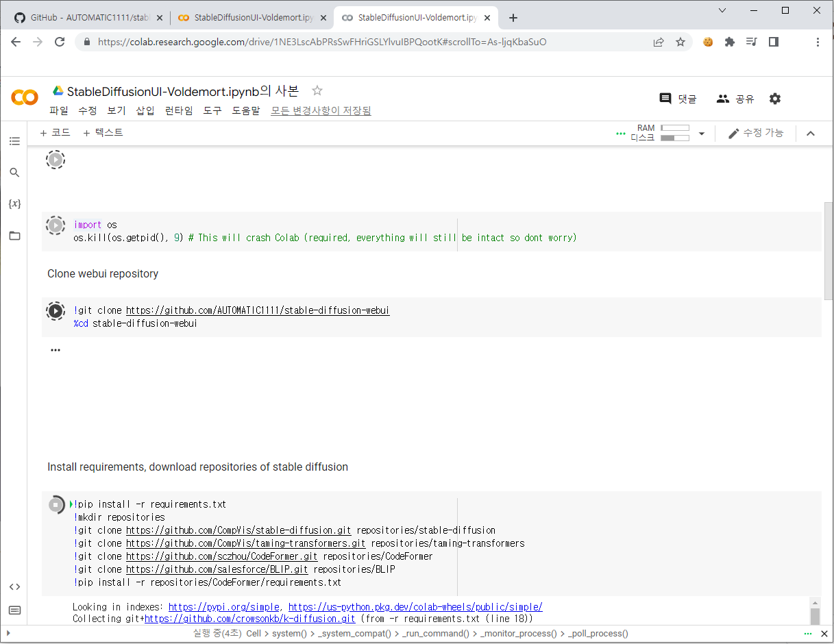Open the colab-wheels public simple link
This screenshot has width=834, height=644.
tap(415, 607)
